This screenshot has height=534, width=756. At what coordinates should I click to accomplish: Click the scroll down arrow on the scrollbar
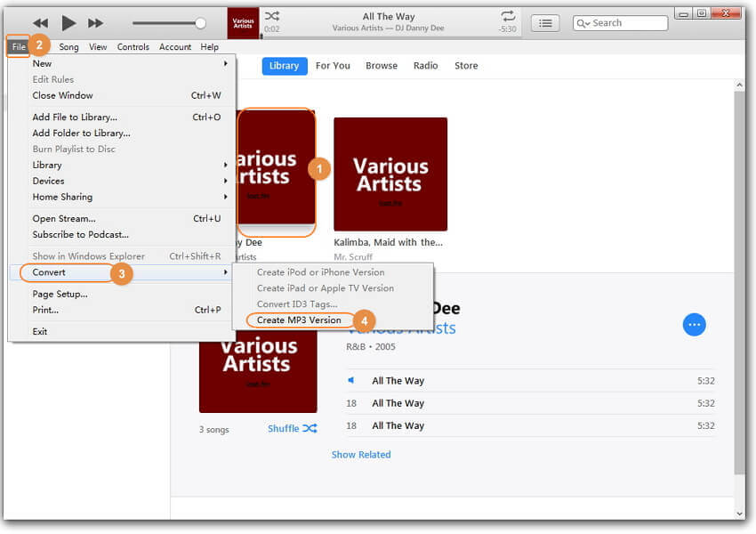click(x=739, y=514)
